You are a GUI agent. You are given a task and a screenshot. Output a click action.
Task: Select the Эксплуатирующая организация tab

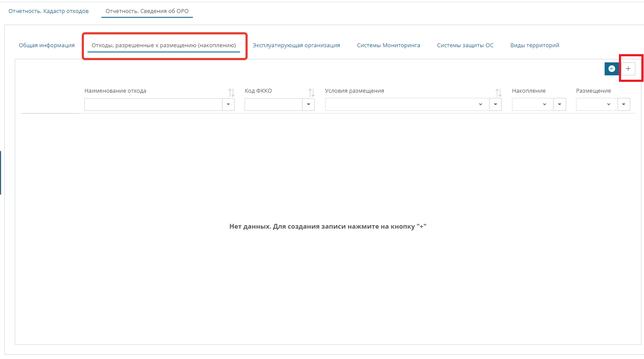pyautogui.click(x=296, y=45)
